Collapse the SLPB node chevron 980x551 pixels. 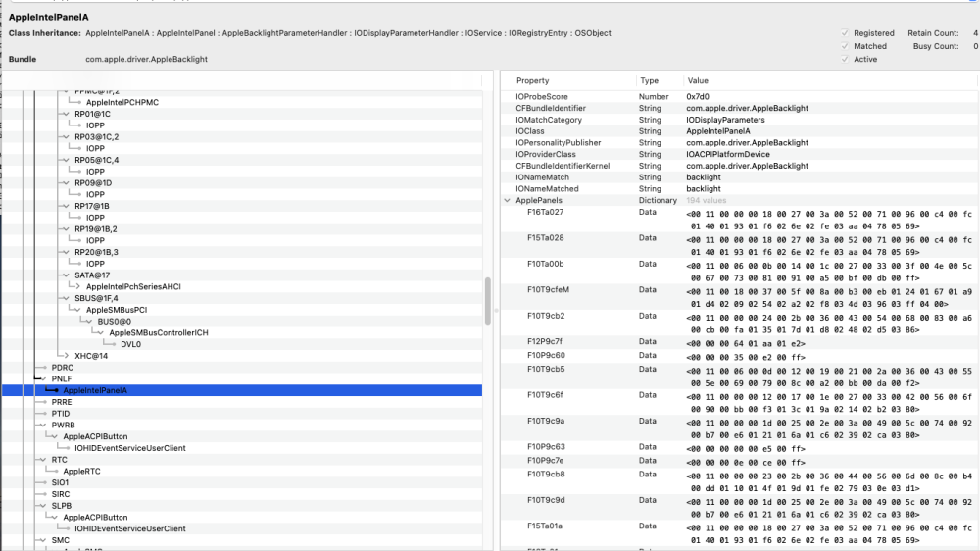click(42, 506)
